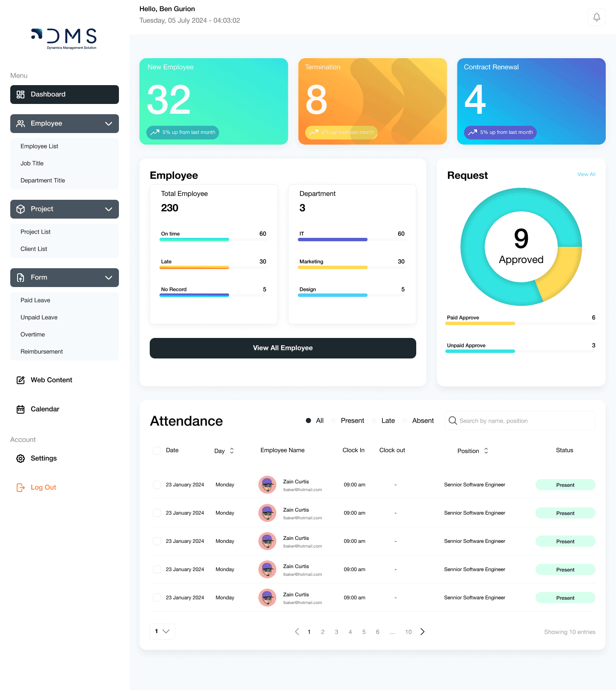Collapse the Project menu chevron
This screenshot has width=616, height=690.
point(109,209)
